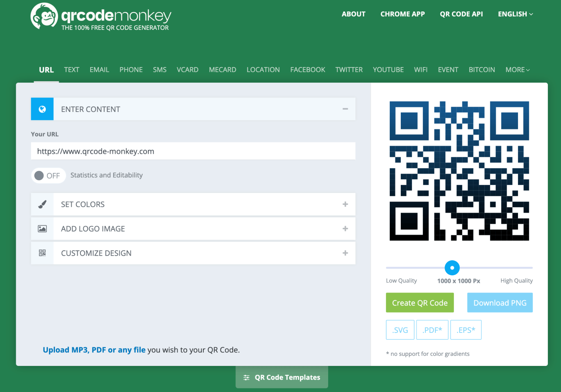Switch to the VCARD tab
561x392 pixels.
(x=187, y=70)
